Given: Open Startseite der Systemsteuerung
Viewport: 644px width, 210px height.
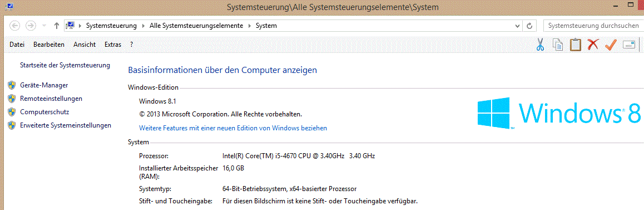Looking at the screenshot, I should [65, 65].
